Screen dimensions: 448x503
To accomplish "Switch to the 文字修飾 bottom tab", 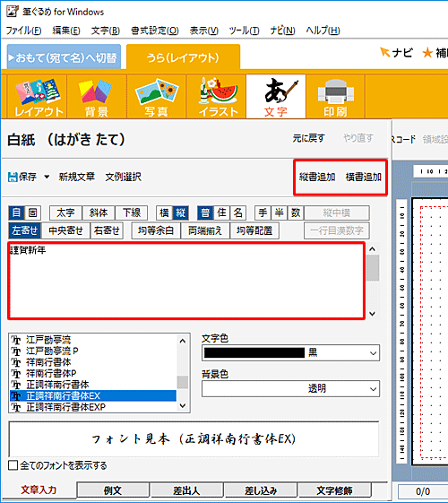I will pos(334,490).
